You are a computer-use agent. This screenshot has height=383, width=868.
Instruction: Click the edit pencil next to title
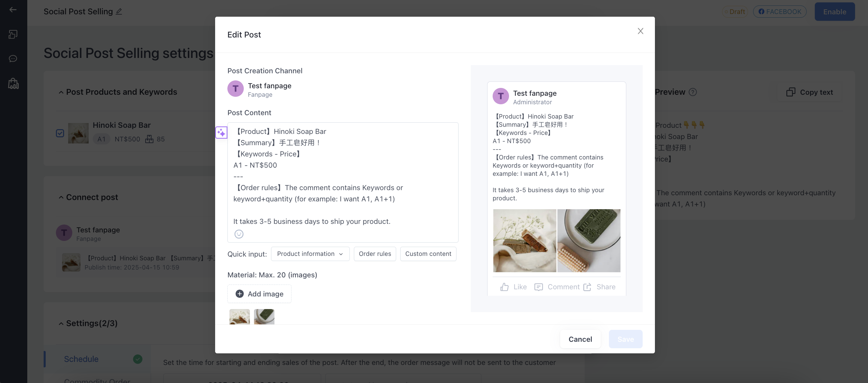click(119, 12)
